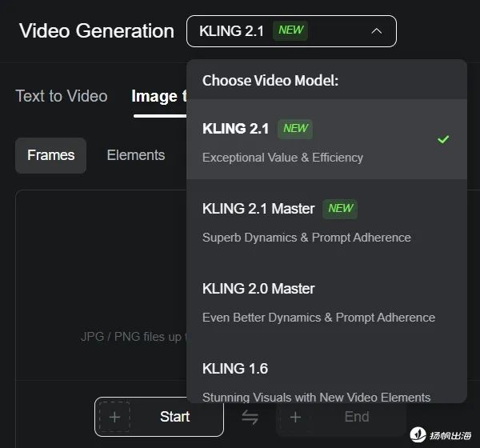
Task: Click the green checkmark beside KLING 2.1
Action: (443, 139)
